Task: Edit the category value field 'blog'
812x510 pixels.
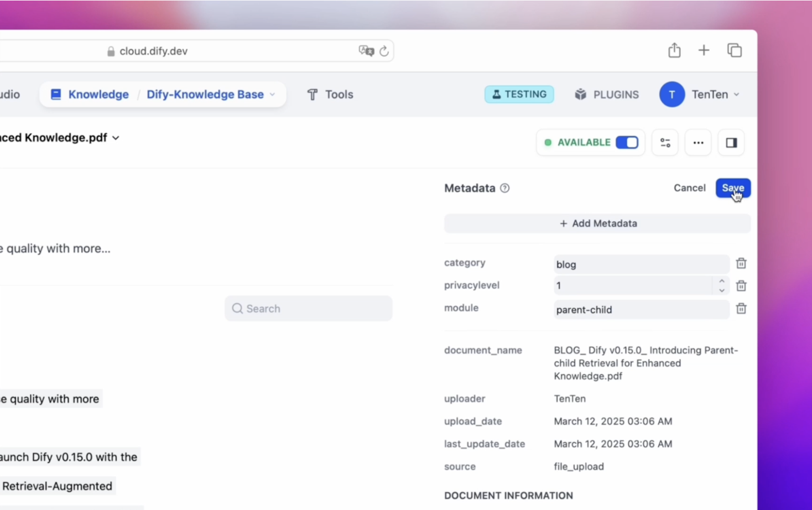Action: pos(641,264)
